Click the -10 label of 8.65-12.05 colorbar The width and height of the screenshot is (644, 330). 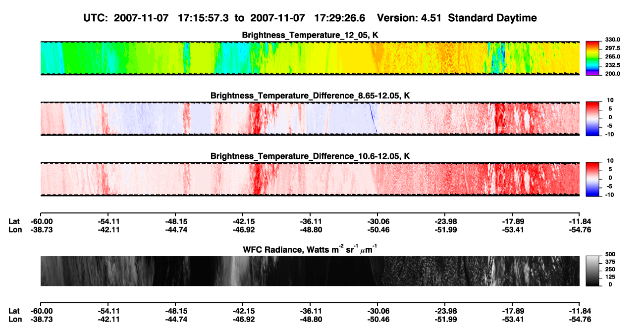coord(609,135)
